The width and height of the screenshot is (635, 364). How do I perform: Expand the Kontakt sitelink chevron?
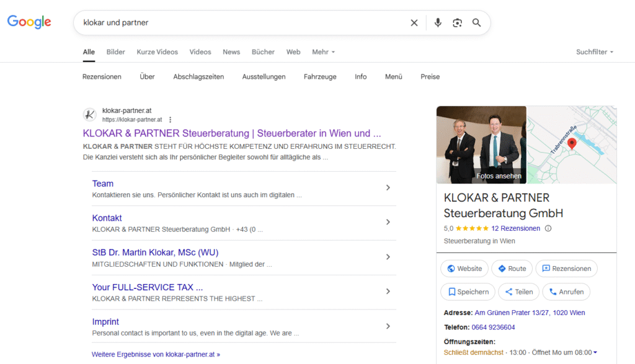[388, 222]
